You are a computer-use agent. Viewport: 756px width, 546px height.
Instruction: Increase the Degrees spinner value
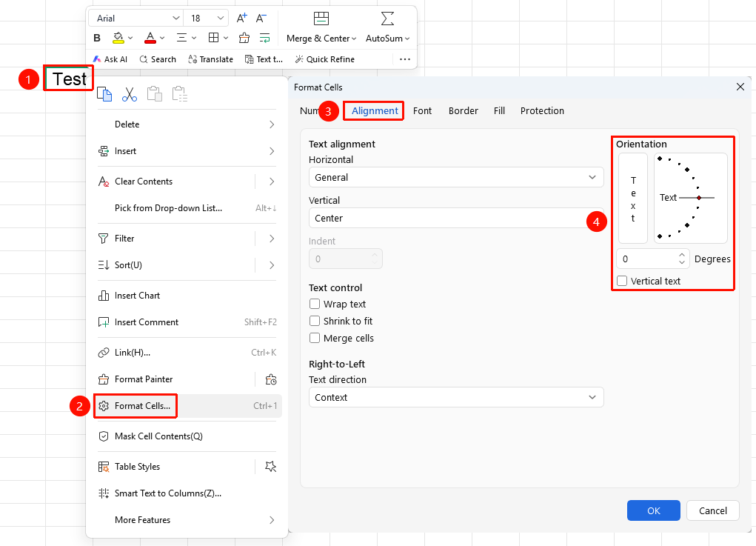click(x=682, y=255)
